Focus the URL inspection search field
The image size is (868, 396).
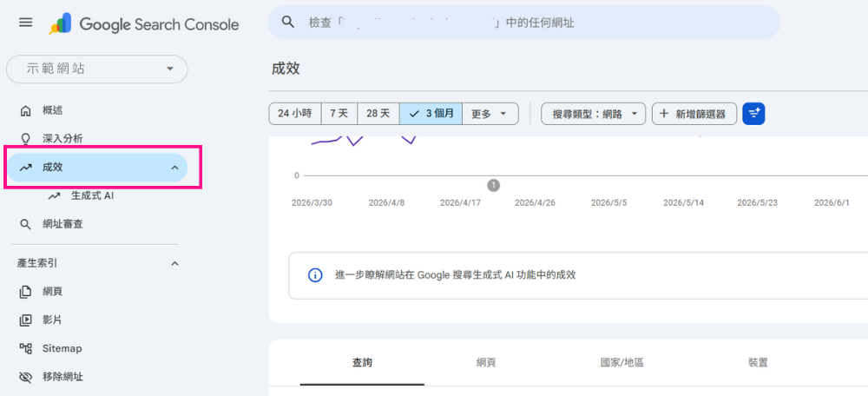click(x=523, y=23)
